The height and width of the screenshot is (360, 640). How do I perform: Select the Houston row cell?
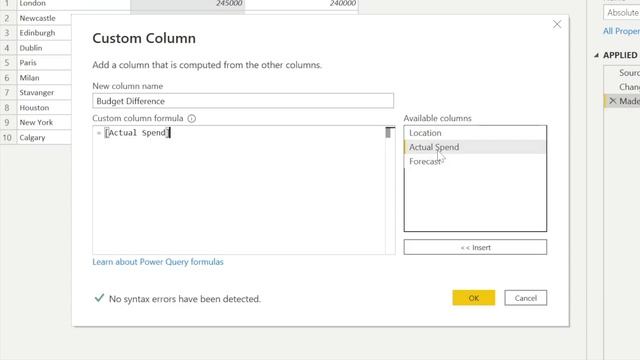pyautogui.click(x=43, y=108)
